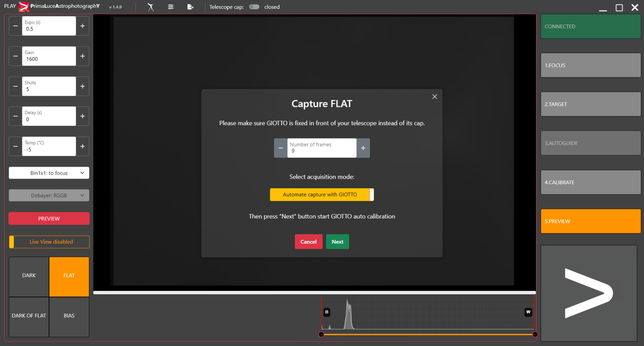644x346 pixels.
Task: Edit the Temp (°C) input field
Action: tap(49, 146)
